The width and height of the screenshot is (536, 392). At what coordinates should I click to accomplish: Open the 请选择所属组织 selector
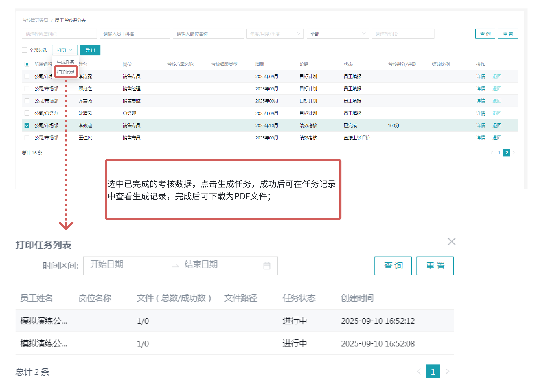click(x=59, y=34)
